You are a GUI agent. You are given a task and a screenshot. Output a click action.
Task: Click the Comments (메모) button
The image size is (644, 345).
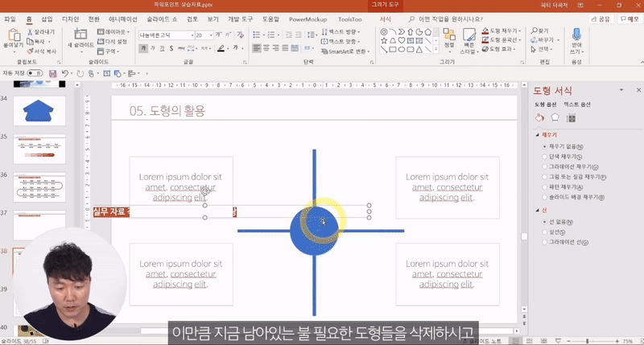(630, 18)
